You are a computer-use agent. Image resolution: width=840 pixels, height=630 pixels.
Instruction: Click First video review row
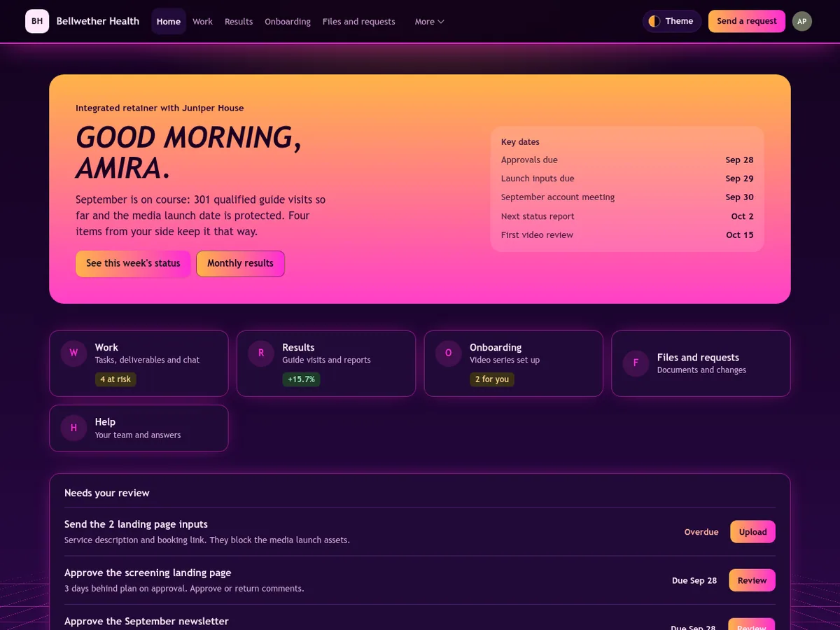click(627, 235)
